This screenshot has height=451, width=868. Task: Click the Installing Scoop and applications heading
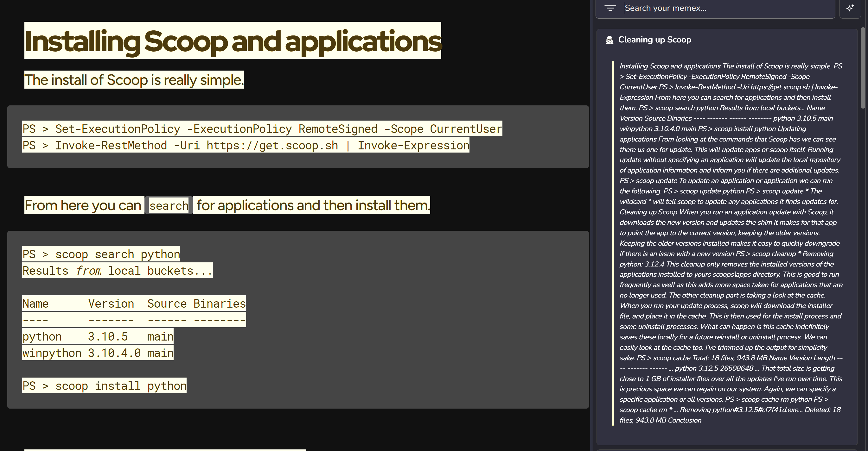tap(233, 41)
